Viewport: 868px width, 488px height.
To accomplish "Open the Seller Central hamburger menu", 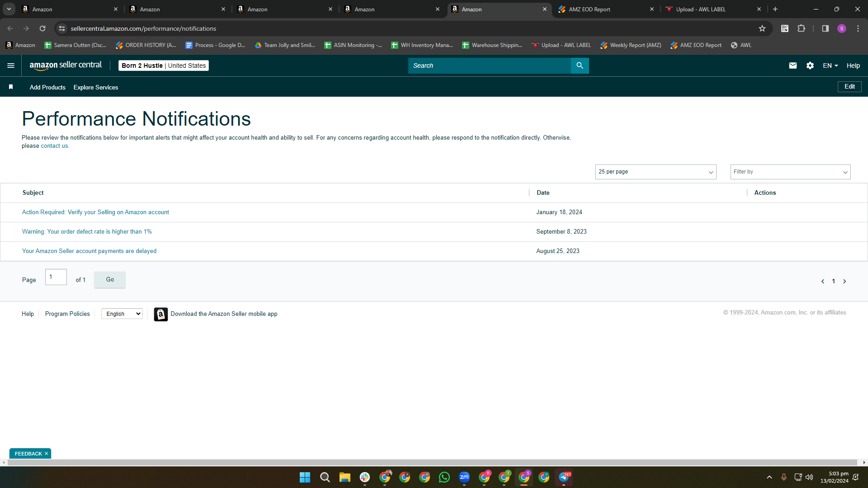I will [11, 66].
